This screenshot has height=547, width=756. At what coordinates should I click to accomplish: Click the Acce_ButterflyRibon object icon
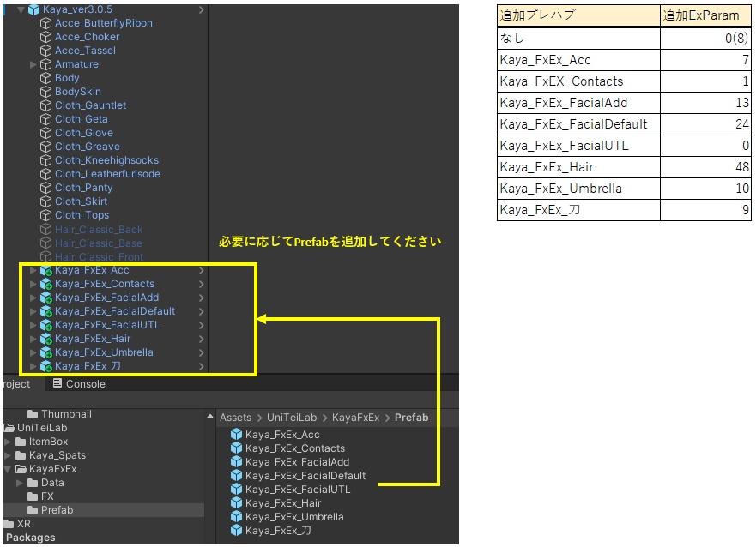tap(45, 23)
